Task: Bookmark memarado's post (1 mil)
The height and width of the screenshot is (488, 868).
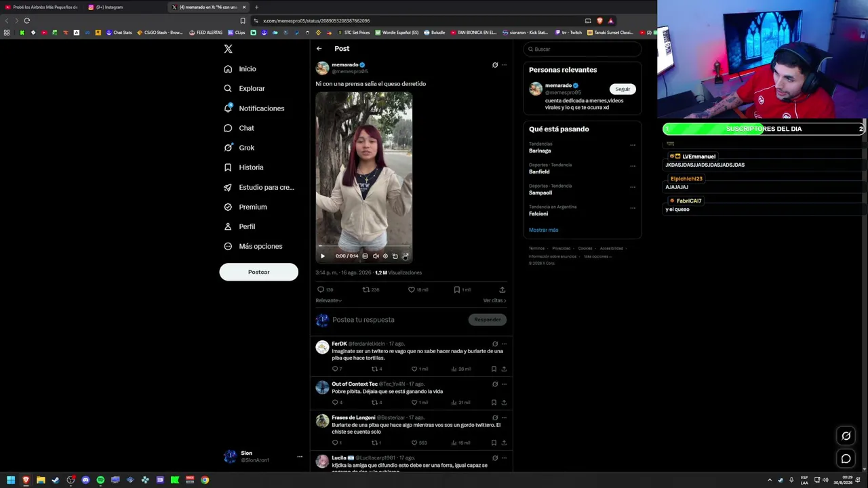Action: click(462, 289)
